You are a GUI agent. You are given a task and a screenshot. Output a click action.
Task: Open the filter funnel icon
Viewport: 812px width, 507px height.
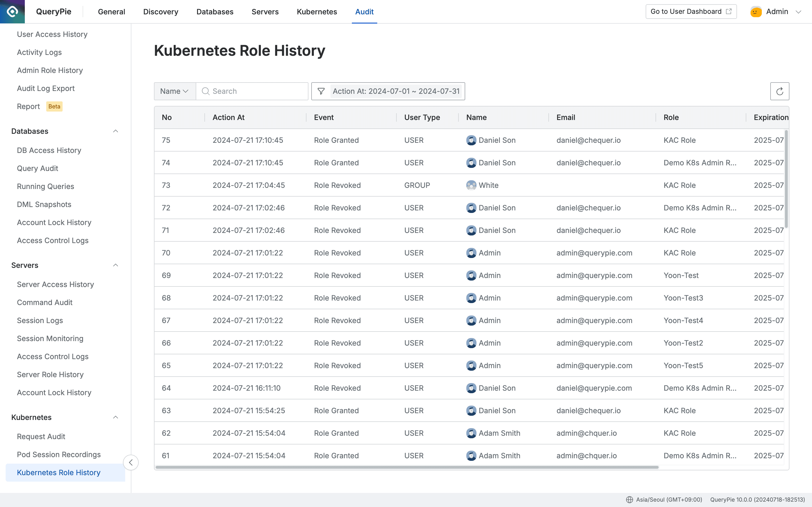321,91
